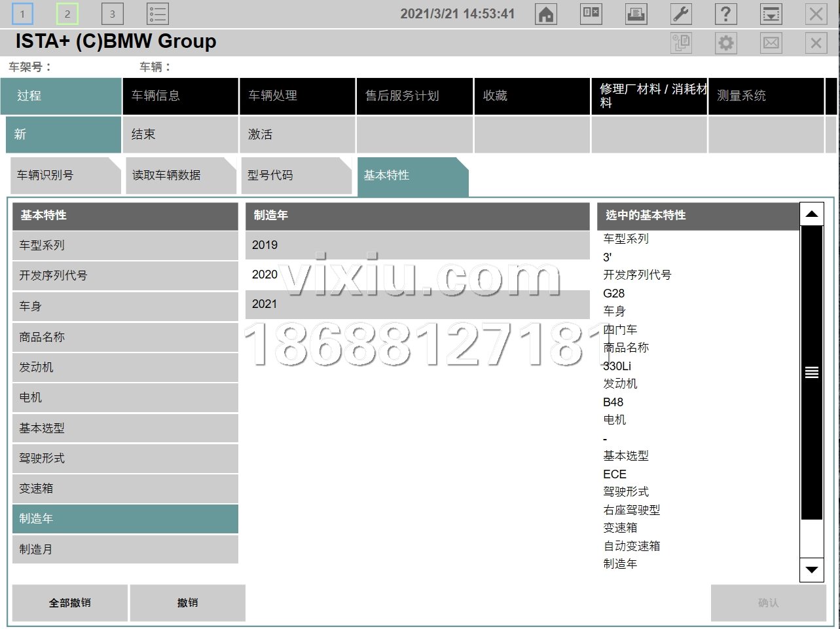Open the wrench tools icon
The height and width of the screenshot is (629, 840).
pos(681,14)
